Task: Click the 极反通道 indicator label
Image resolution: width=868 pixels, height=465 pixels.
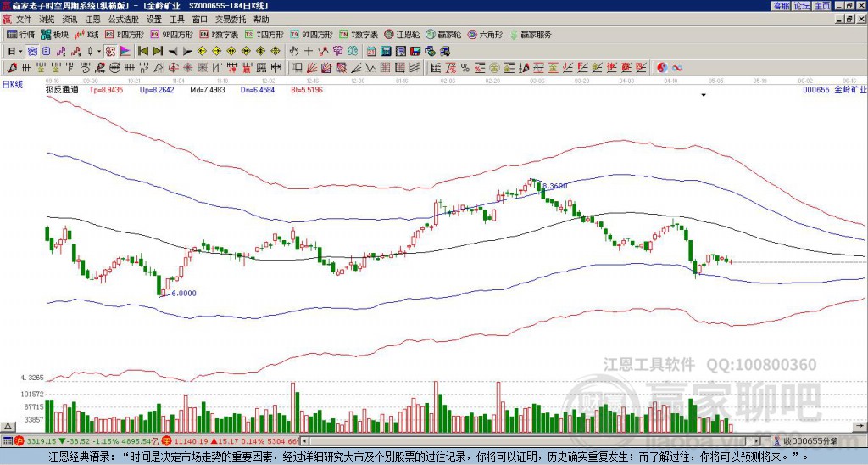Action: (62, 90)
